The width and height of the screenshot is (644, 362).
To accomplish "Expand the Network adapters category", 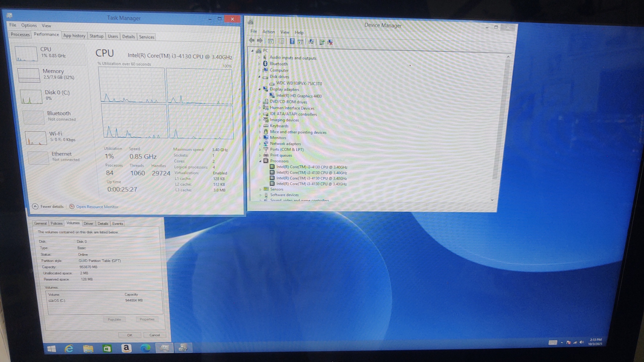I will click(x=260, y=144).
